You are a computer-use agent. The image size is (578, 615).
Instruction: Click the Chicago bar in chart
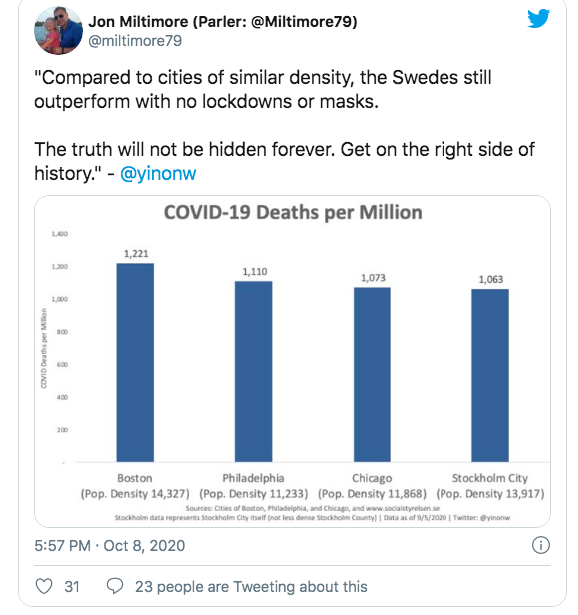372,375
